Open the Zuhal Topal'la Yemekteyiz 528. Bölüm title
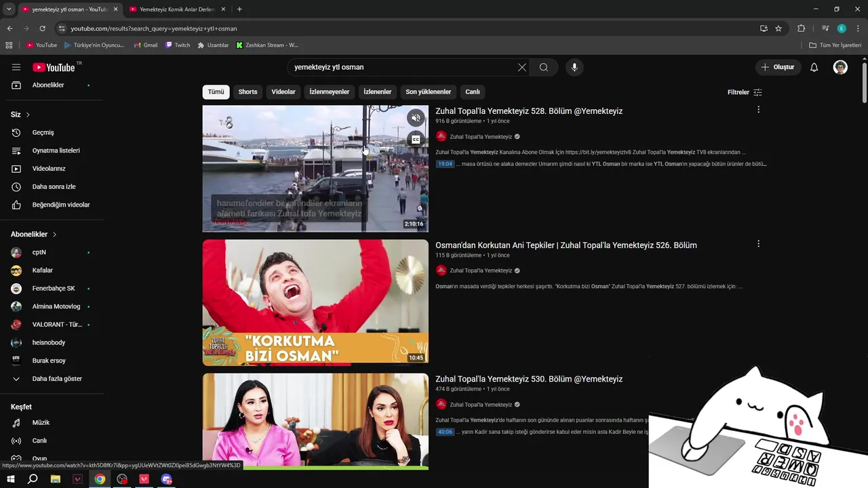 pos(529,111)
